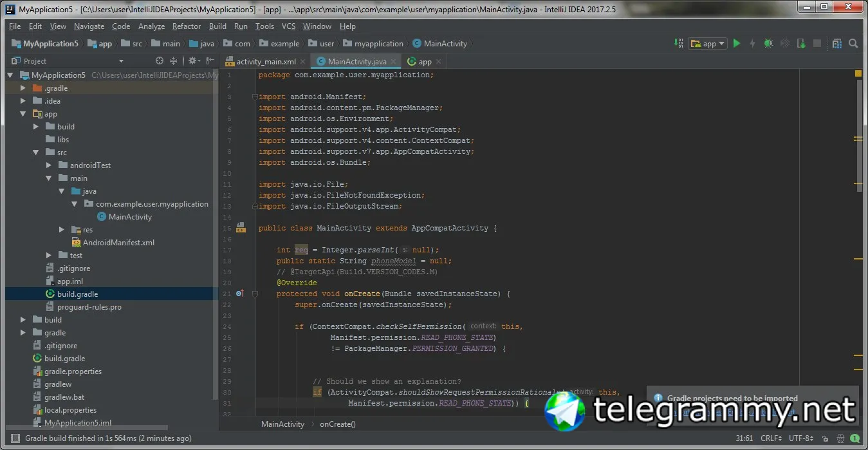Click MainActivity in bottom editor breadcrumb
Screen dimensions: 868x450
tap(282, 424)
